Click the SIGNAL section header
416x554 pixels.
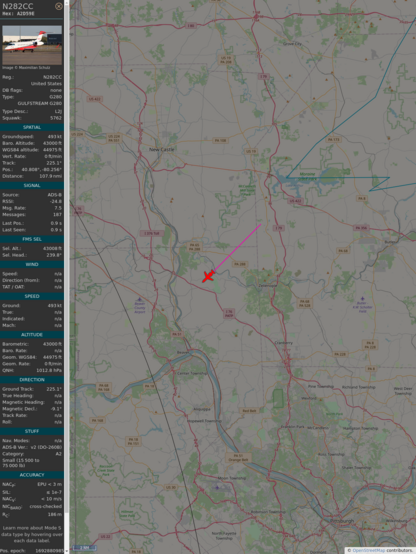[32, 185]
